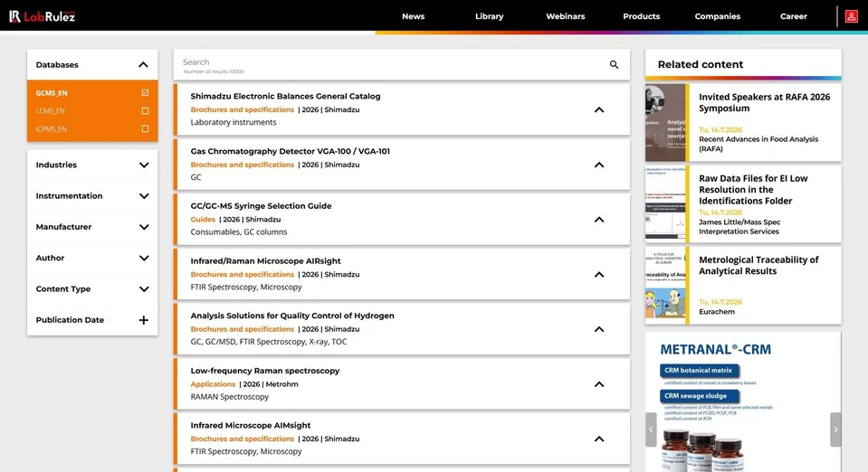Click the search magnifier icon
Image resolution: width=868 pixels, height=472 pixels.
(x=614, y=65)
